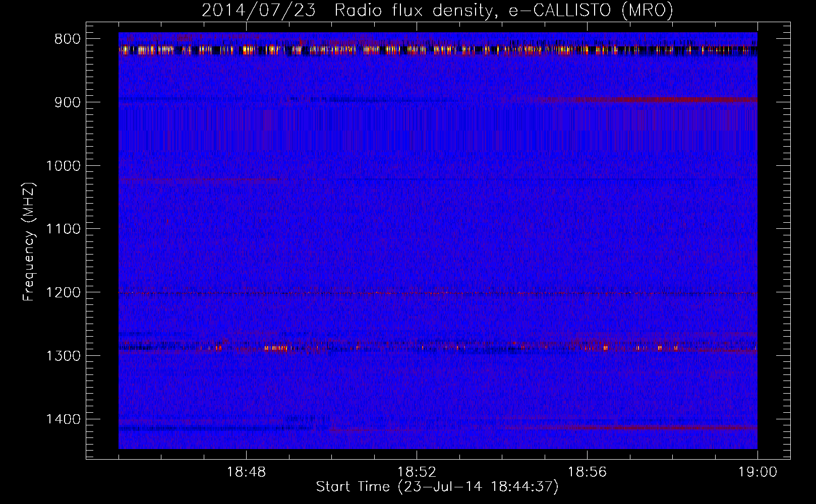
Task: Click the 18:52 time tick label
Action: pos(417,472)
